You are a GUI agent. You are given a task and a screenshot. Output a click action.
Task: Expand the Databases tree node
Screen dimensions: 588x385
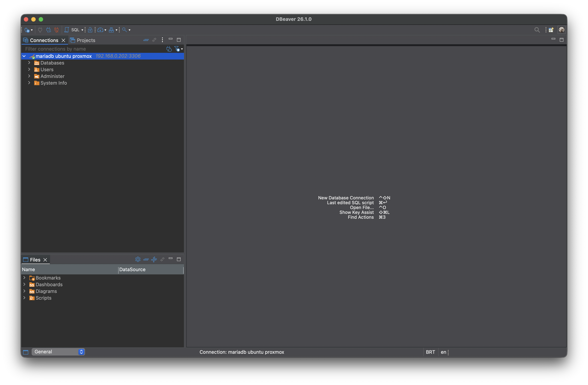click(x=29, y=63)
